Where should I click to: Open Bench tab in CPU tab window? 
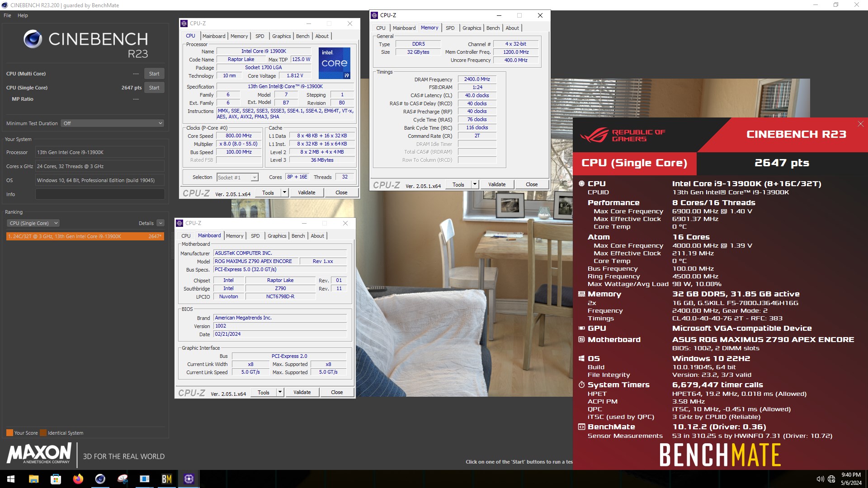tap(302, 36)
